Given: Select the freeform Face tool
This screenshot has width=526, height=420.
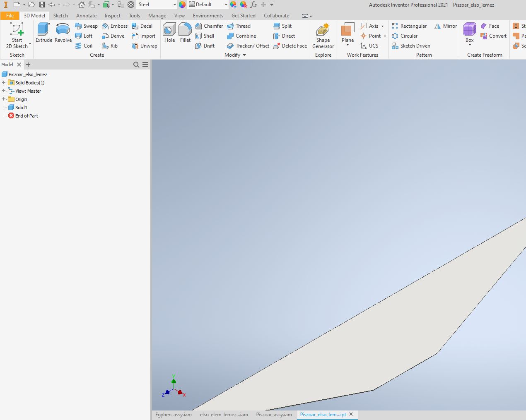Looking at the screenshot, I should pyautogui.click(x=490, y=26).
